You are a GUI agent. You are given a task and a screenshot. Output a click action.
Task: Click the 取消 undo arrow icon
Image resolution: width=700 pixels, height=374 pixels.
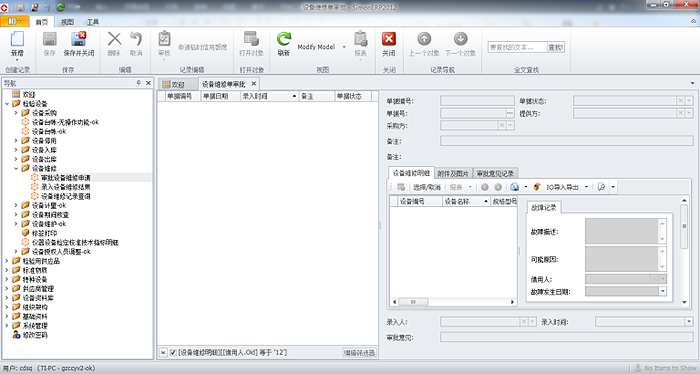tap(136, 39)
